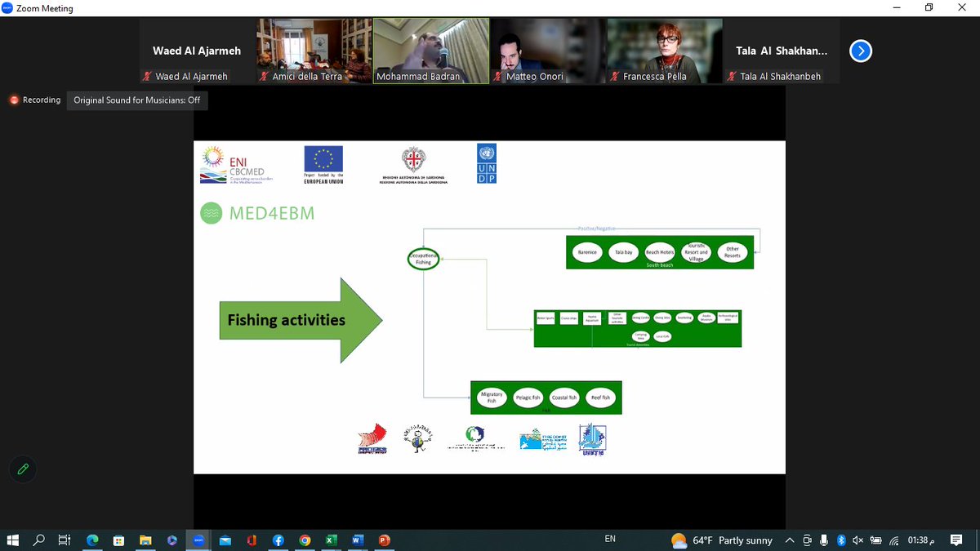Click 'Pelagic fish' node in diagram
The image size is (980, 551).
click(528, 398)
